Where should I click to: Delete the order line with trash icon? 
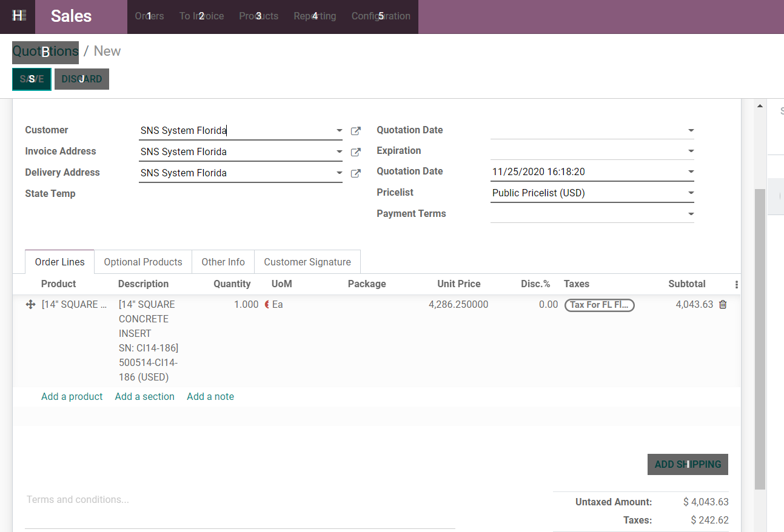723,305
